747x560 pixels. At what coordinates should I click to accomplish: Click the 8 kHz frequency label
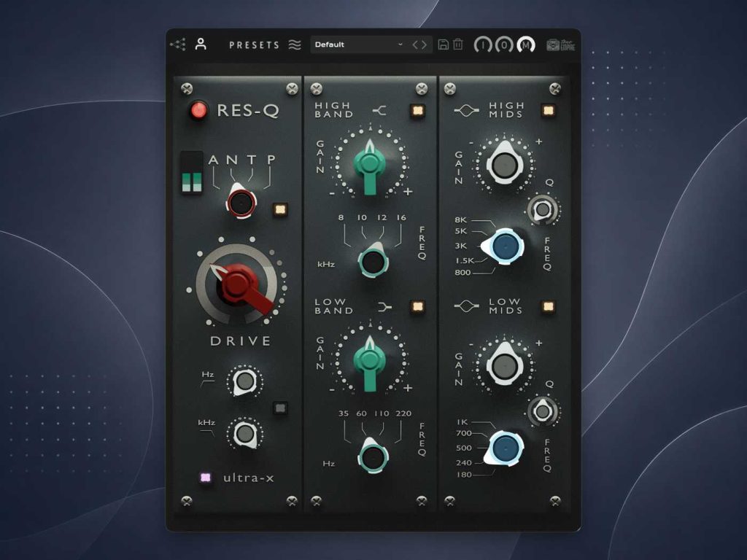click(x=341, y=217)
